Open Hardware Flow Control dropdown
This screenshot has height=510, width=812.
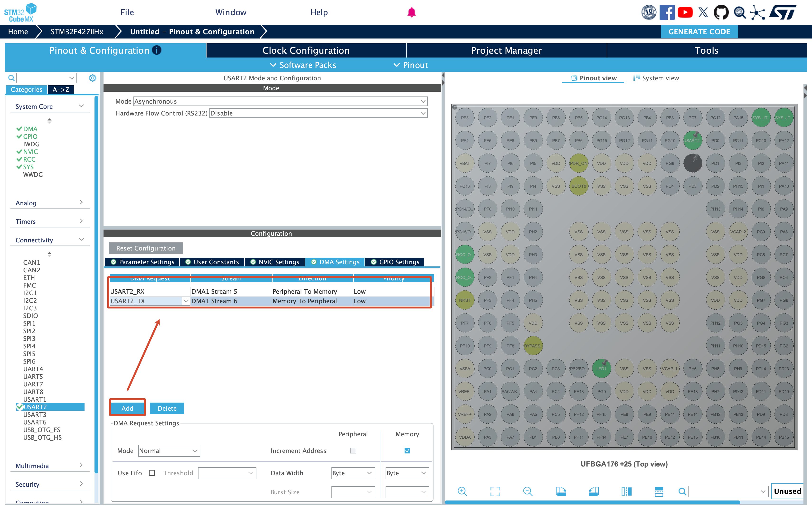(318, 113)
